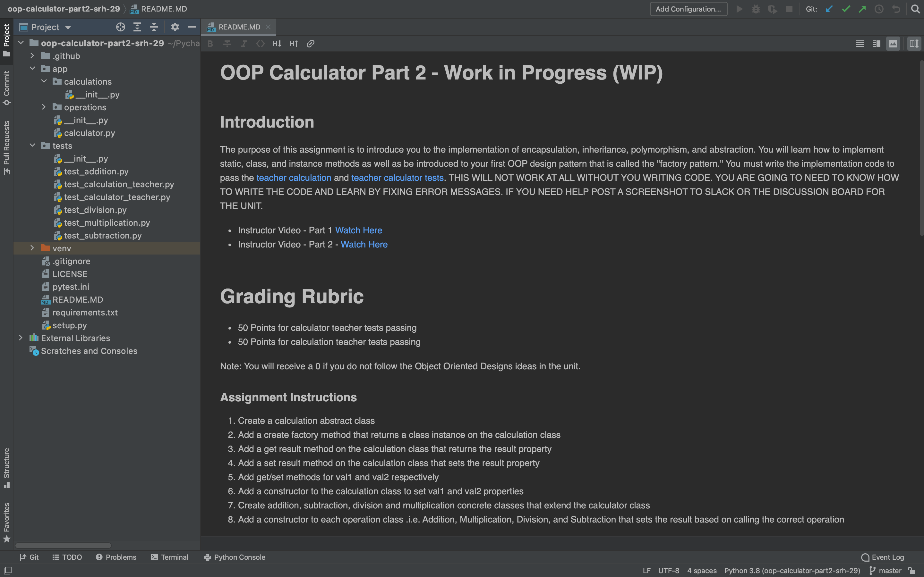Open the Python Console tab
The width and height of the screenshot is (924, 577).
pyautogui.click(x=234, y=557)
